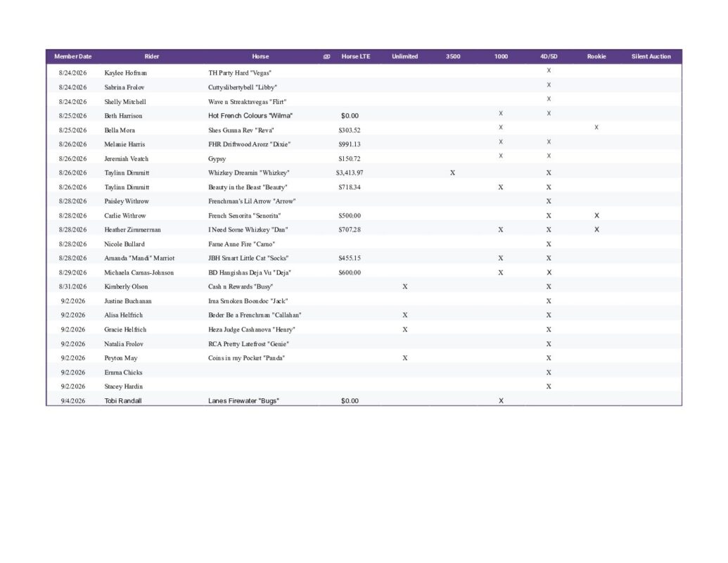The image size is (728, 563).
Task: Select the Horse LTE column header
Action: click(x=356, y=57)
